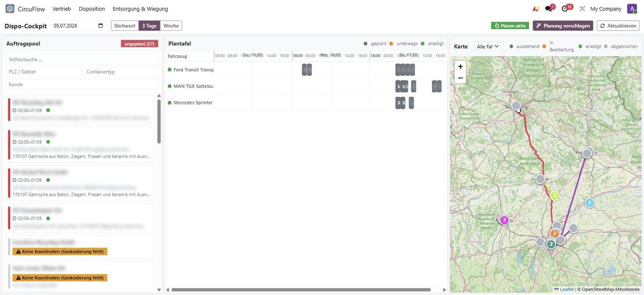The width and height of the screenshot is (644, 295).
Task: Focus the Kunde filter field
Action: click(82, 85)
